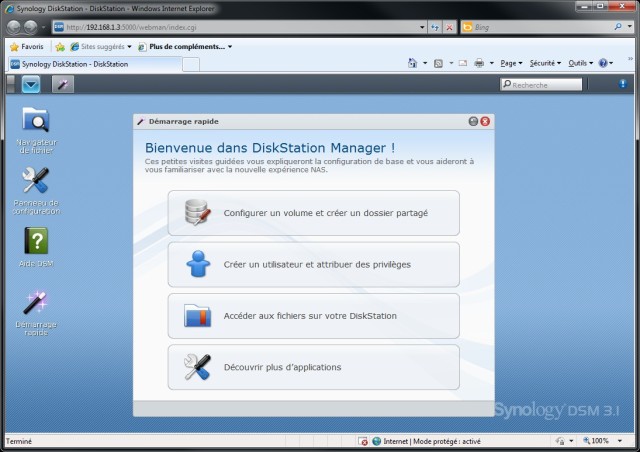Open a new browser tab

point(191,65)
